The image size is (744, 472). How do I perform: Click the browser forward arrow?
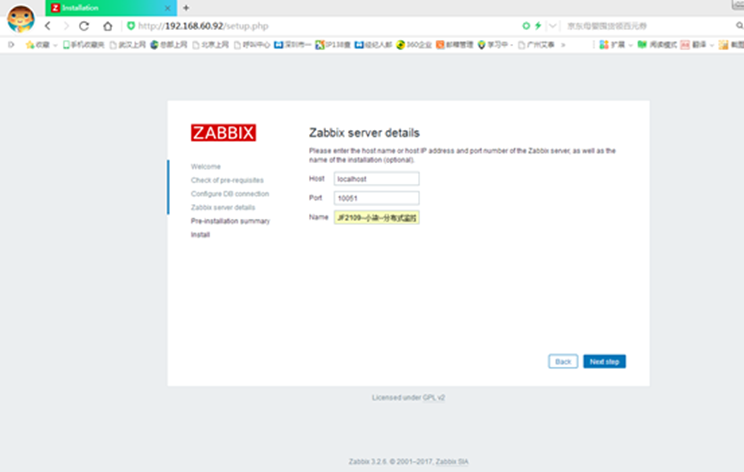pos(66,26)
